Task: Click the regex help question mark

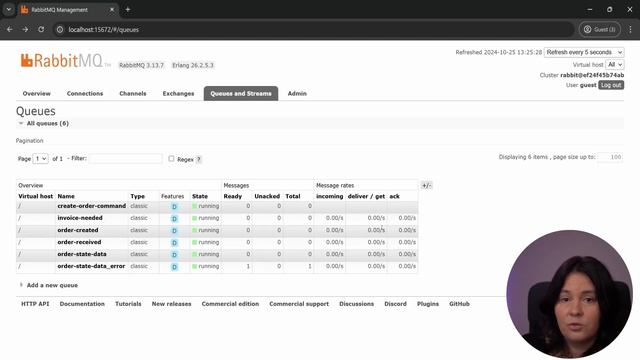Action: pos(199,159)
